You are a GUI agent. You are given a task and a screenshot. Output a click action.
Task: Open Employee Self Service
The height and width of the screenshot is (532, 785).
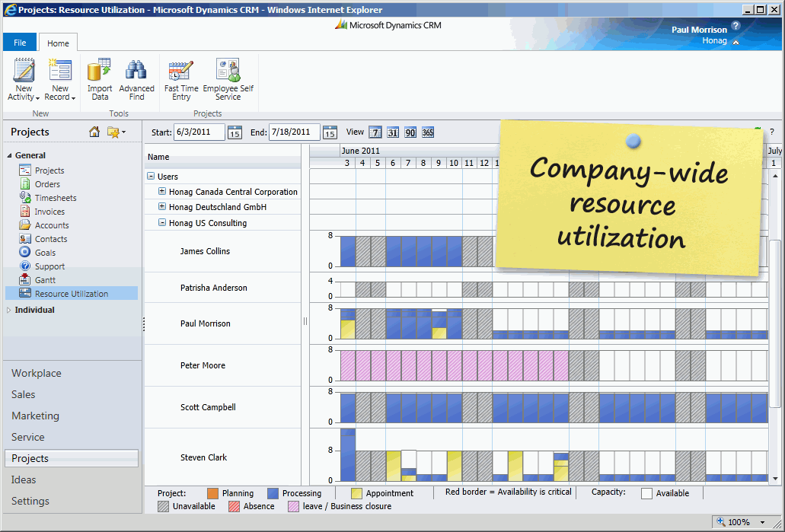pyautogui.click(x=228, y=79)
